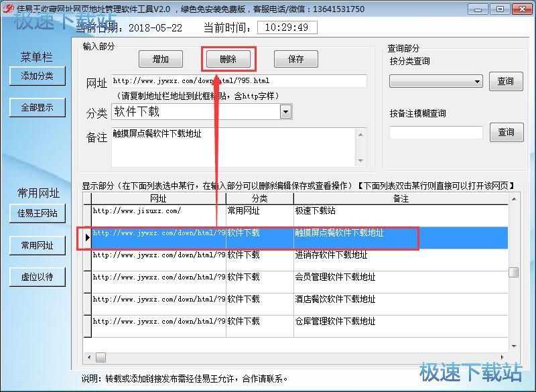Open 添加分类 from the menu sidebar
This screenshot has width=536, height=392.
(38, 76)
